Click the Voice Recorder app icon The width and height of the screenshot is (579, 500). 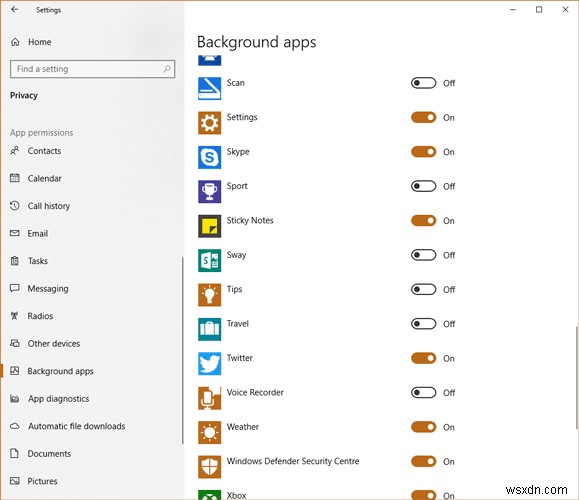click(209, 398)
